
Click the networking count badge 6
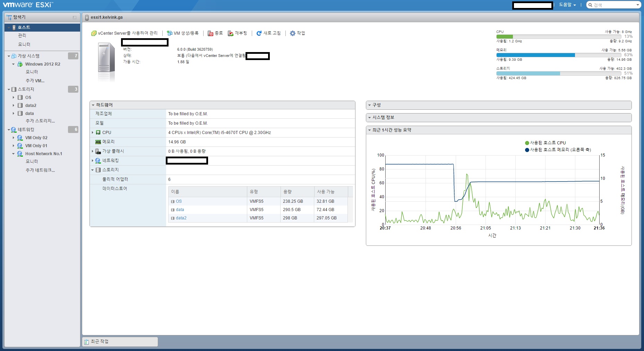(73, 129)
